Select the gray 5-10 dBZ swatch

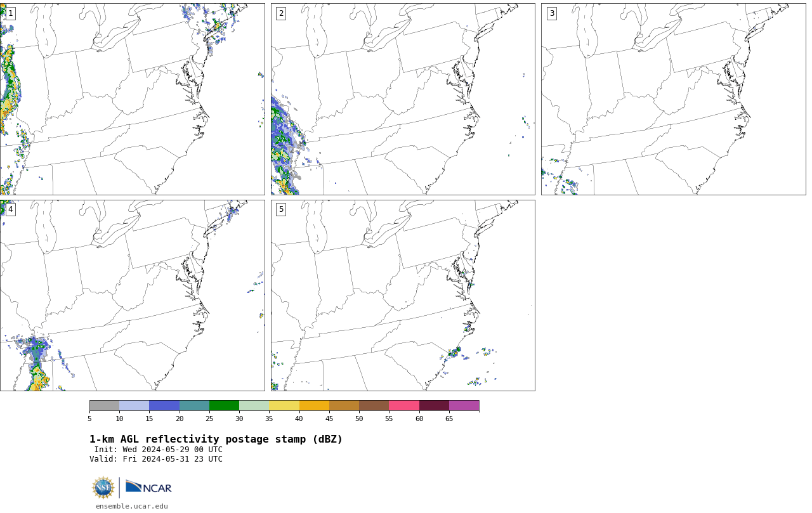click(x=104, y=406)
